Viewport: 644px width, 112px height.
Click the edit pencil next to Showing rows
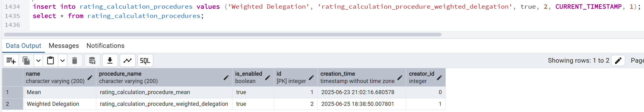tap(618, 60)
